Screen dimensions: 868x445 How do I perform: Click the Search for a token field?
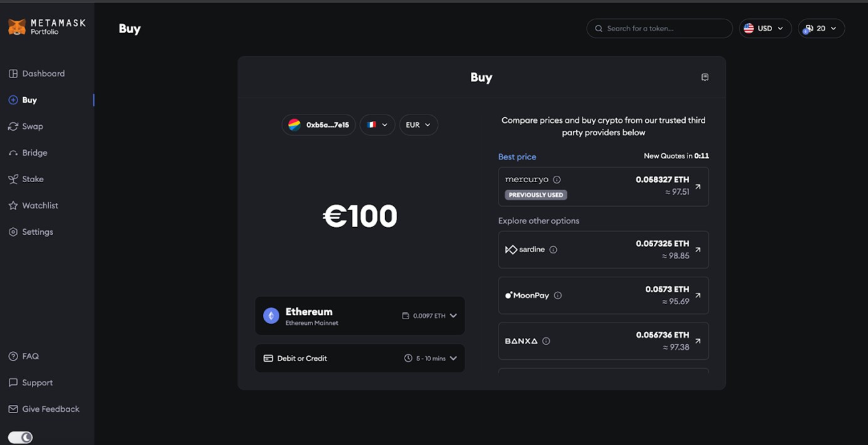tap(659, 28)
